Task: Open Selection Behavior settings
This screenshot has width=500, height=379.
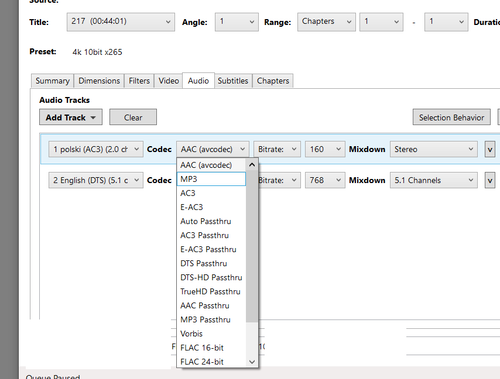Action: coord(451,117)
